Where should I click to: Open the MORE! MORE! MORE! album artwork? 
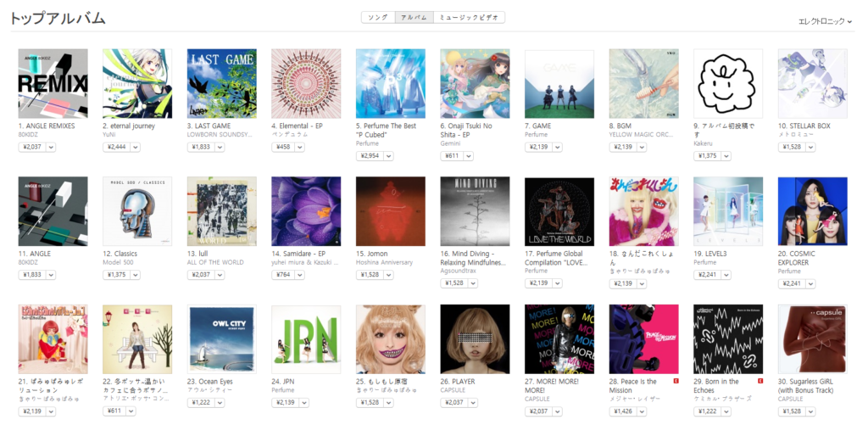point(559,339)
